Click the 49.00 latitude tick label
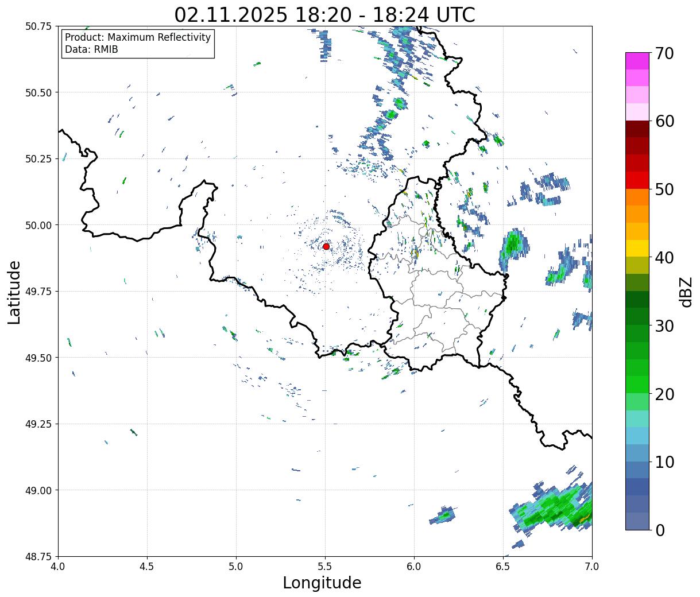The width and height of the screenshot is (700, 597). click(38, 490)
